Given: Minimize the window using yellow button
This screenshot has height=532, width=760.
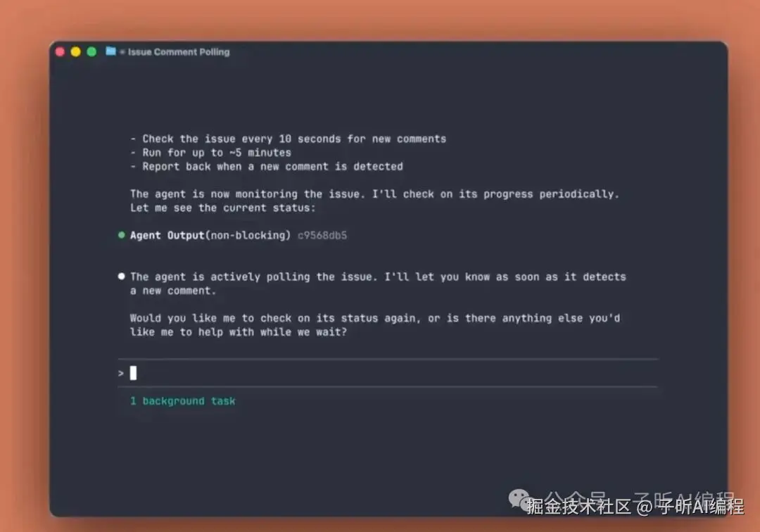Looking at the screenshot, I should pyautogui.click(x=75, y=52).
